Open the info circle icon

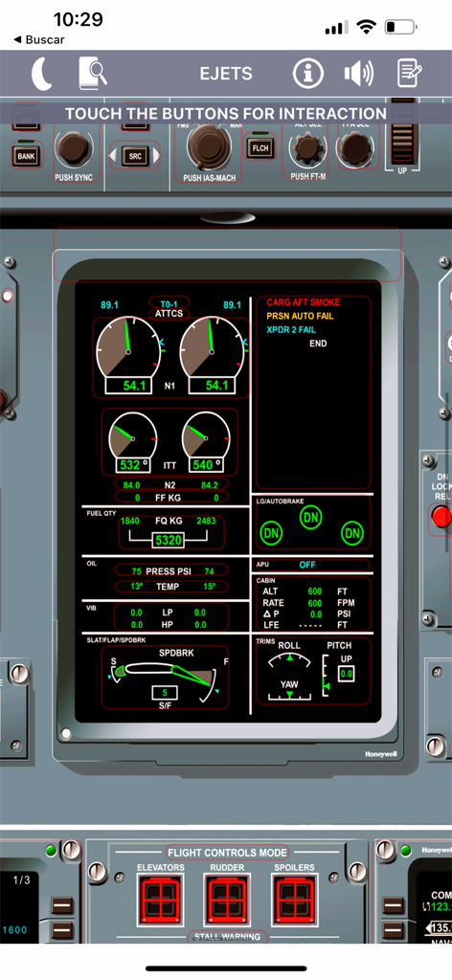307,75
